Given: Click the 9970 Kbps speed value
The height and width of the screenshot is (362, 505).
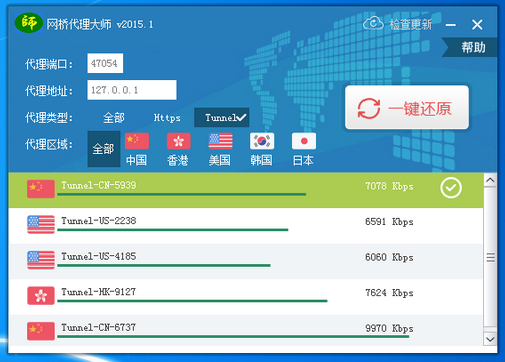Looking at the screenshot, I should 389,328.
